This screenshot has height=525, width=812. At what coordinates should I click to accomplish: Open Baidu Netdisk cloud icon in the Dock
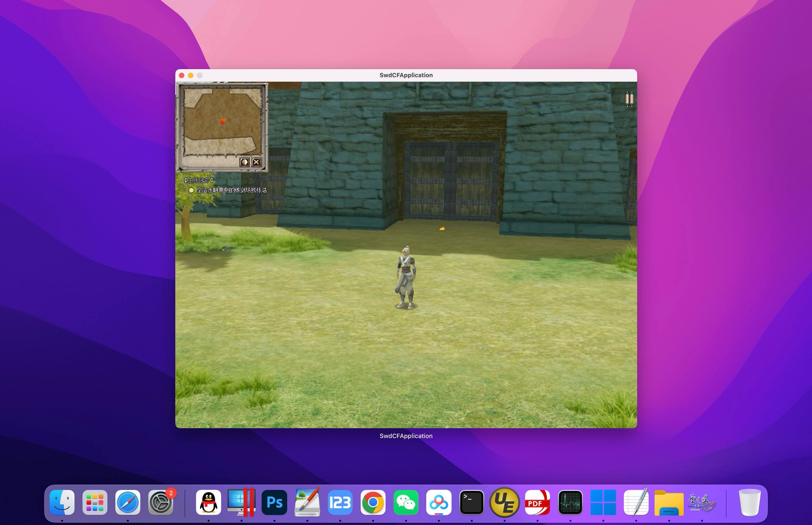[x=439, y=502]
